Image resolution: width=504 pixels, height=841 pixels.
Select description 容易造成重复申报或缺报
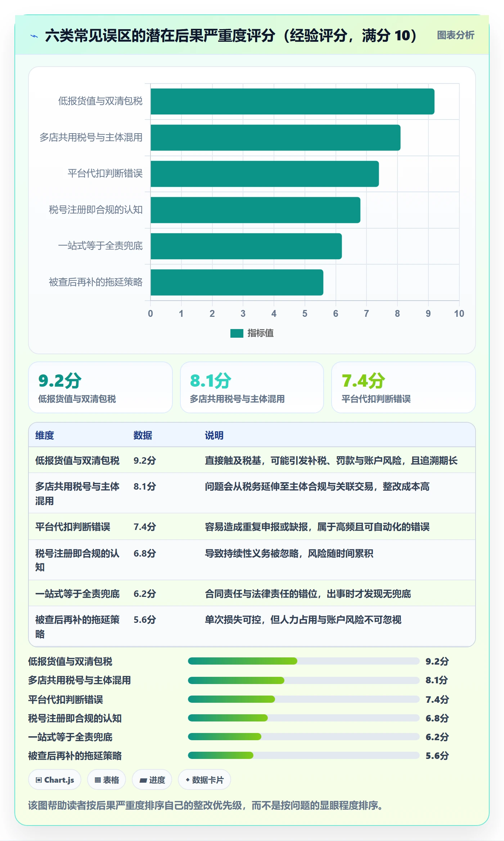[317, 527]
